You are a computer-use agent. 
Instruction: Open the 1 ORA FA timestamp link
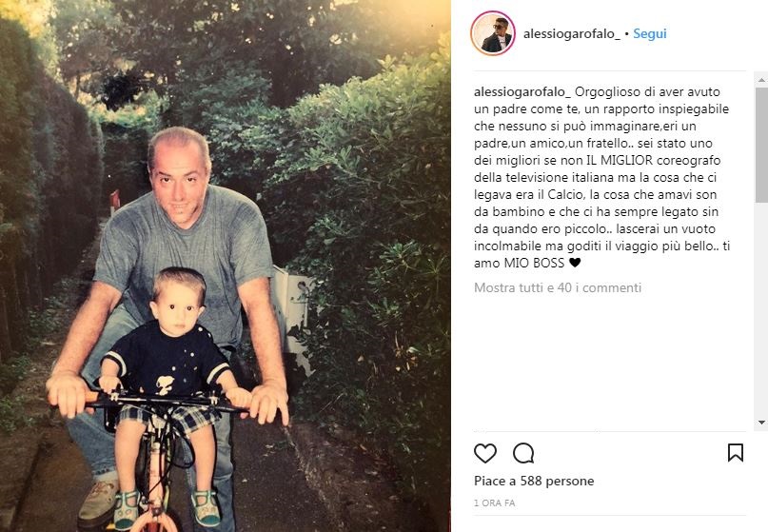coord(494,503)
